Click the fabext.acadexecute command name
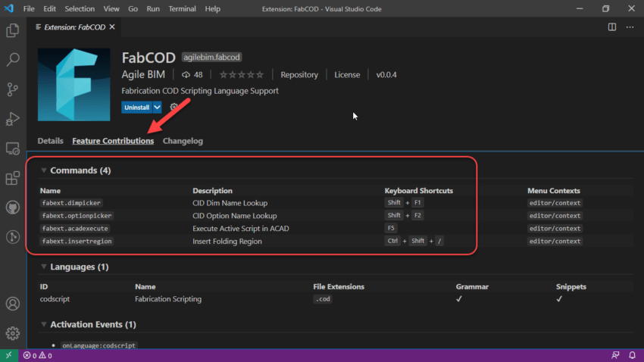This screenshot has width=644, height=362. tap(75, 228)
